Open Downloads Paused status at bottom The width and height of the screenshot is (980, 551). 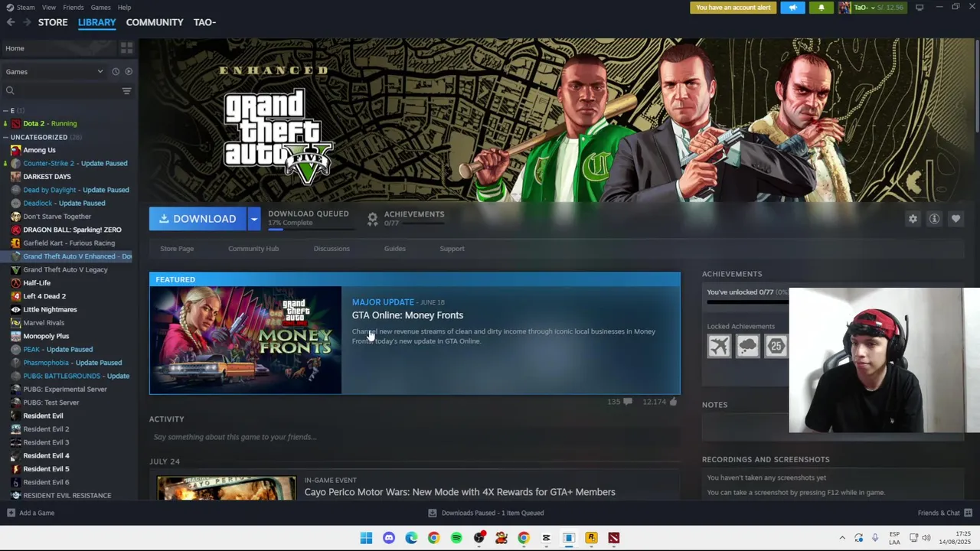tap(485, 513)
